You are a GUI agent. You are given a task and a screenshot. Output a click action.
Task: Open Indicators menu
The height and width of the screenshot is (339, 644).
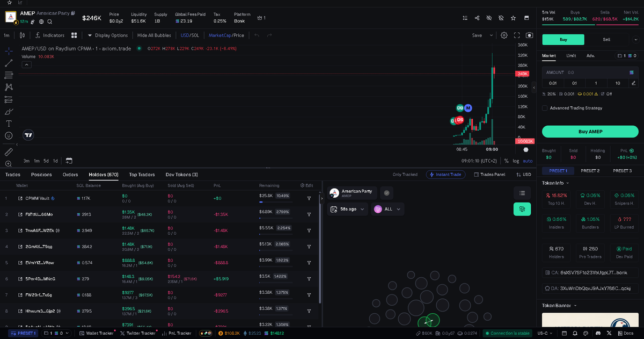[x=49, y=35]
